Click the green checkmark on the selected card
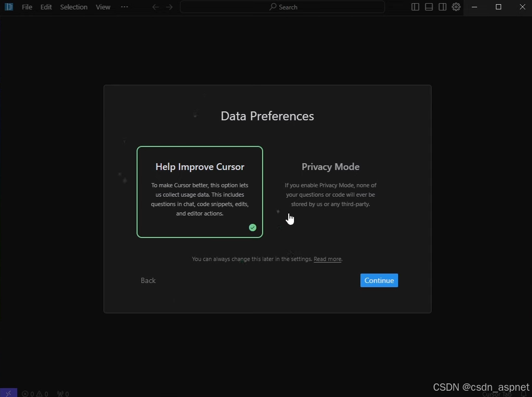This screenshot has width=532, height=397. [253, 228]
